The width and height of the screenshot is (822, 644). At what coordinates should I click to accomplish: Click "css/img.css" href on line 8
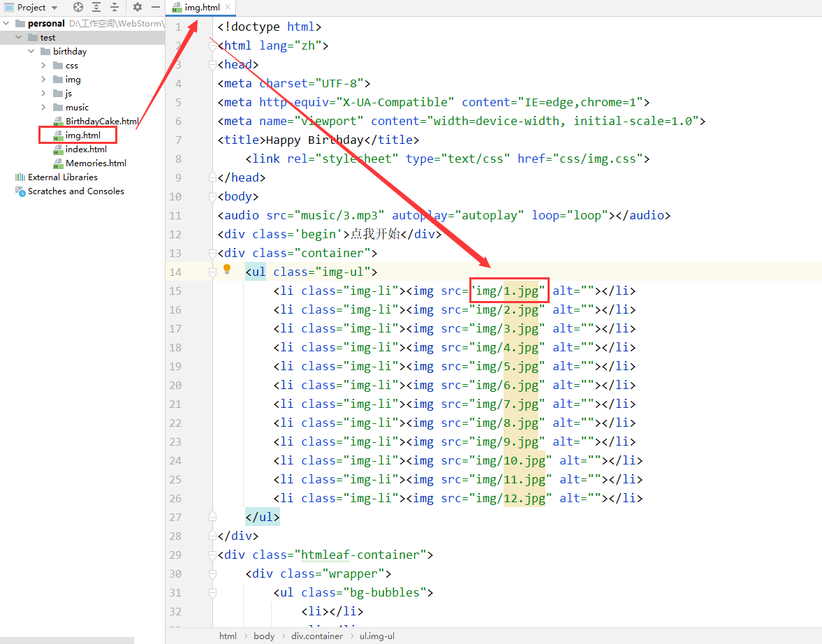tap(594, 159)
